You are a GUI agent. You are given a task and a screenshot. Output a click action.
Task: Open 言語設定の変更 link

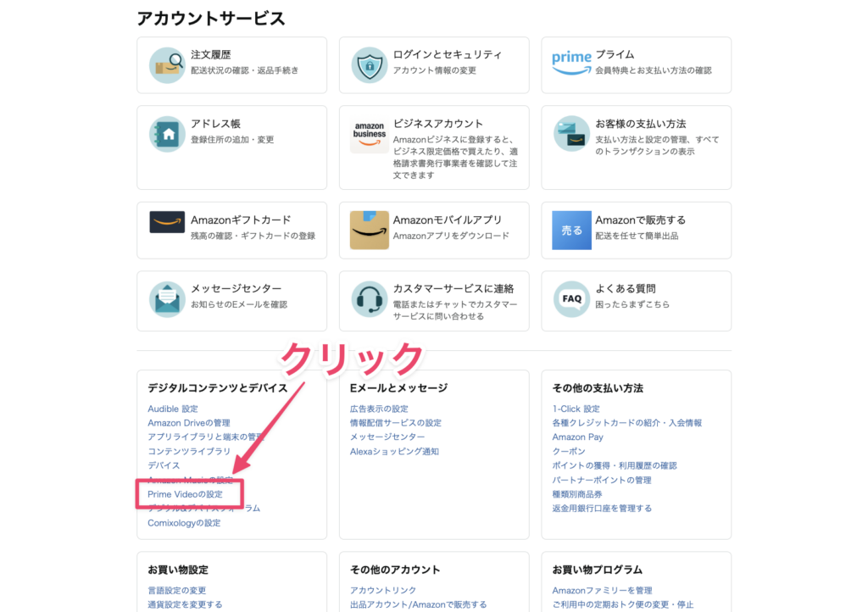[176, 591]
